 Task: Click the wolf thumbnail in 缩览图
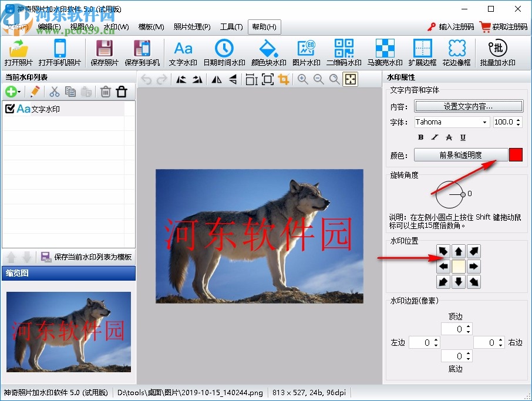[x=69, y=332]
